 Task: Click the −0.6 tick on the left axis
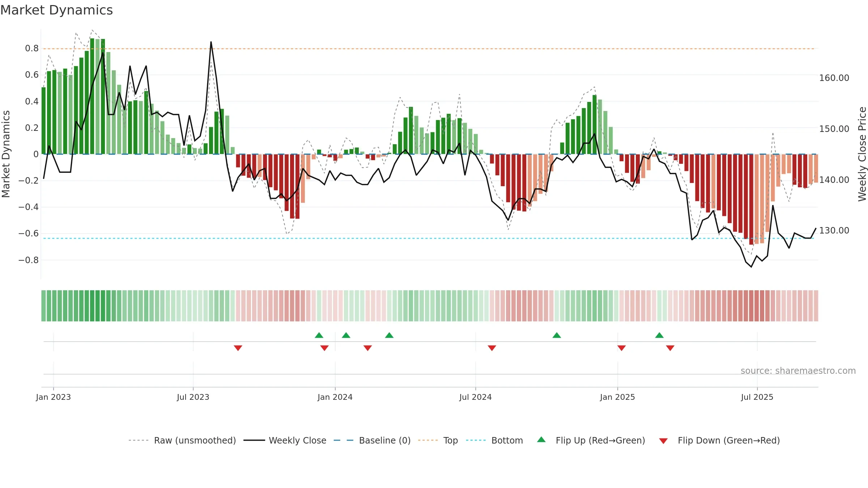pos(29,234)
